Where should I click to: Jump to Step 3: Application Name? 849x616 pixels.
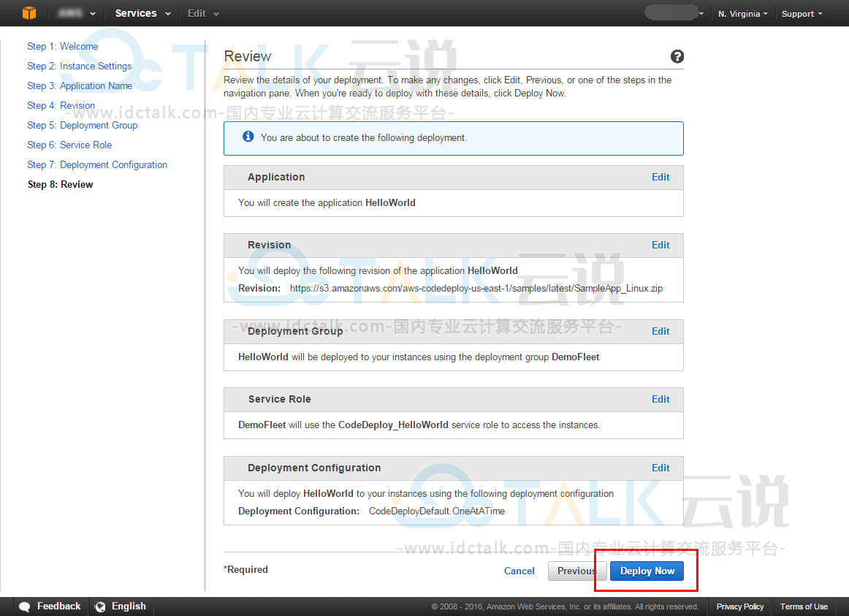pyautogui.click(x=80, y=86)
